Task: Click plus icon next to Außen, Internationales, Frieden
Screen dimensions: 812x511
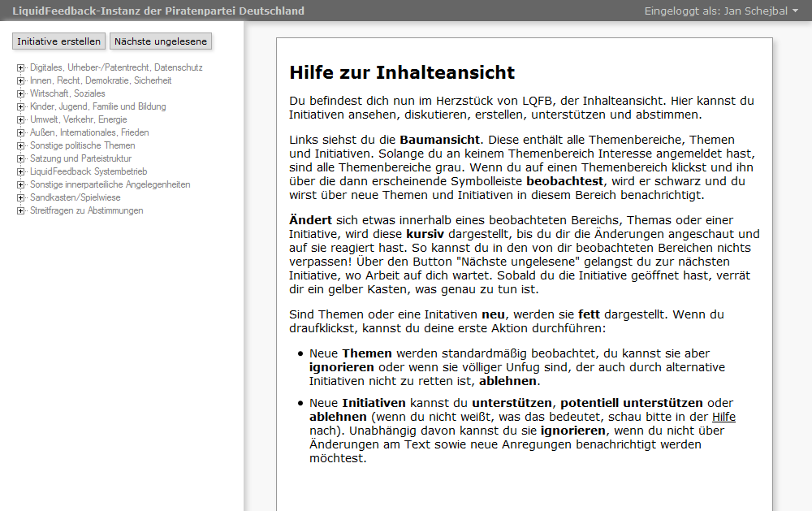Action: (x=20, y=132)
